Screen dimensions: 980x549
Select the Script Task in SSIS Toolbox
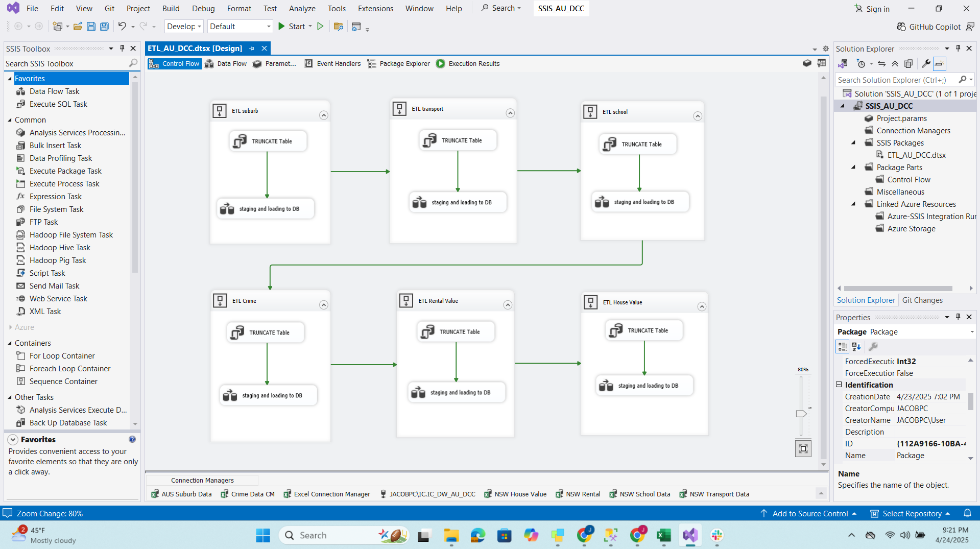click(47, 273)
